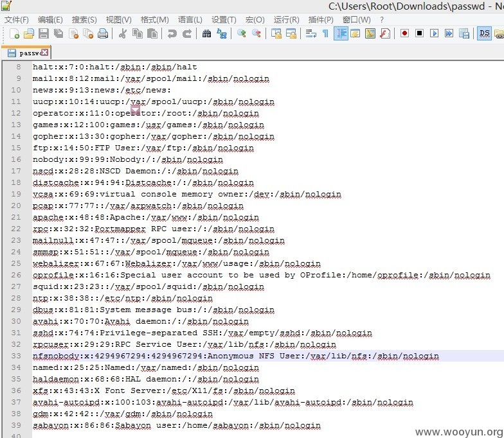The width and height of the screenshot is (504, 438).
Task: Toggle word wrap
Action: pos(311,33)
